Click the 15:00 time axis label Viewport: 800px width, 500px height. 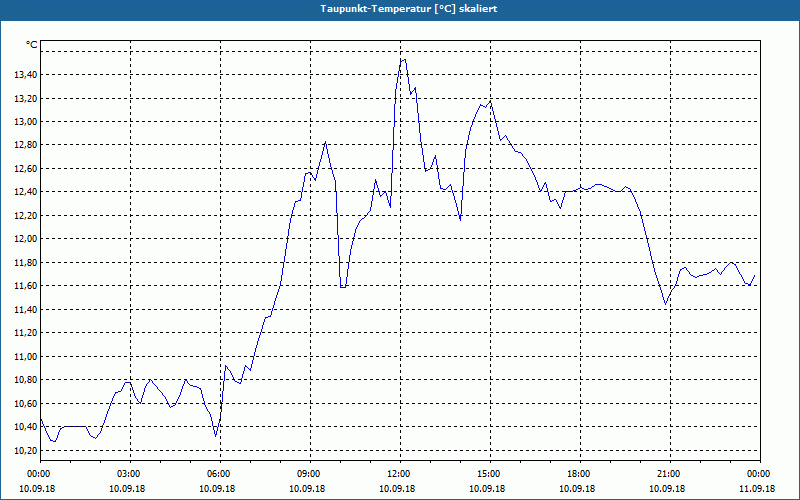[490, 474]
